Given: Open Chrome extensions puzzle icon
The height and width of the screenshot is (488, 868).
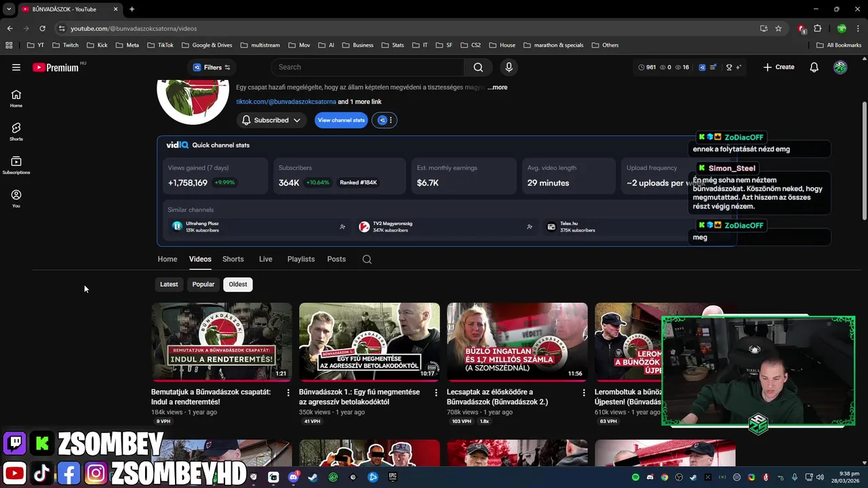Looking at the screenshot, I should 818,28.
